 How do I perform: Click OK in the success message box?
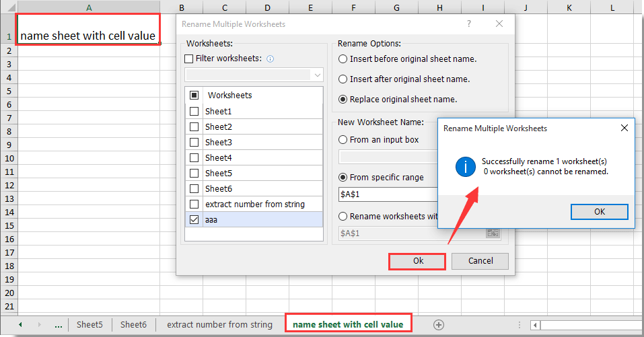tap(599, 212)
